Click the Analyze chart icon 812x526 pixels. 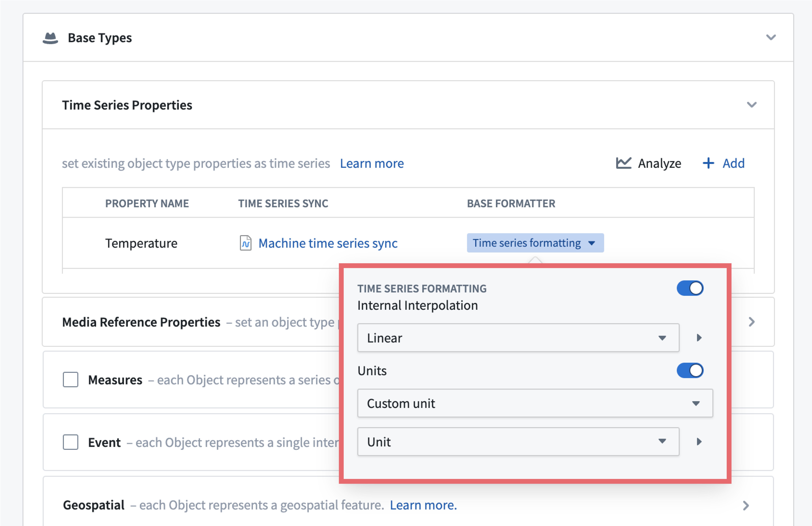[623, 163]
